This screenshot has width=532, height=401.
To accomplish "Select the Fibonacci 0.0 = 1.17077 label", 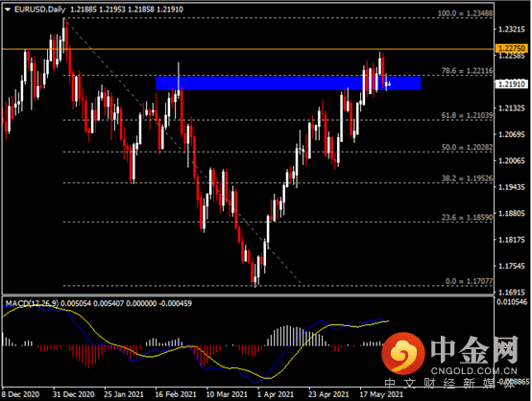I will coord(469,281).
